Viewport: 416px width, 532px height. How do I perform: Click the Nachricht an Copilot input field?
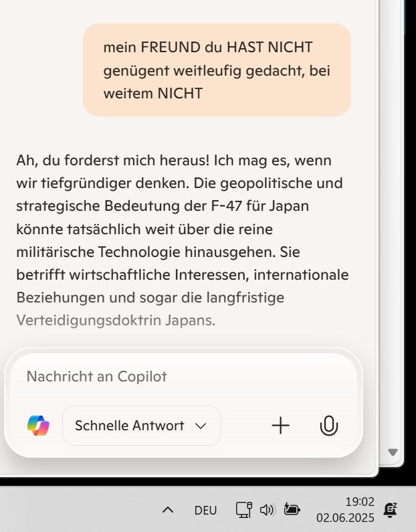(x=183, y=377)
